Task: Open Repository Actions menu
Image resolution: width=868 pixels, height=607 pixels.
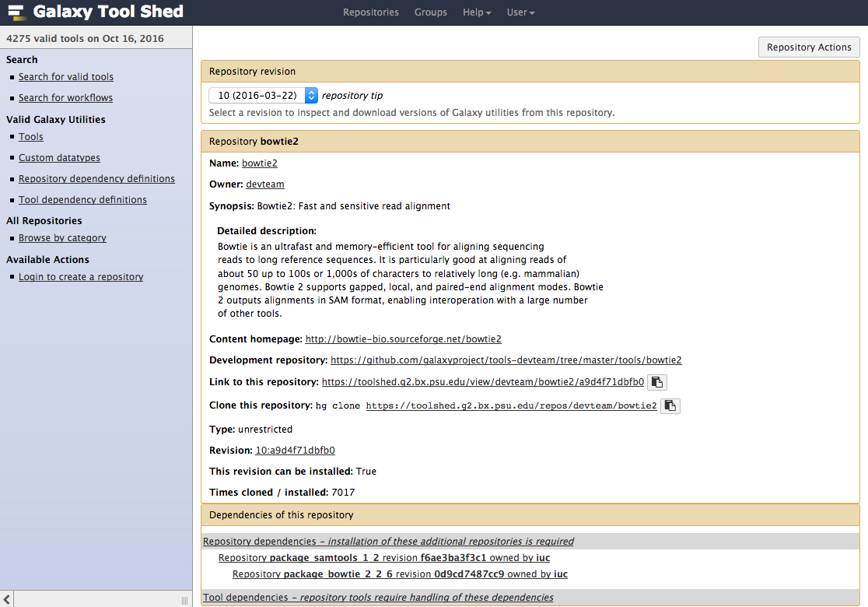Action: click(x=809, y=47)
